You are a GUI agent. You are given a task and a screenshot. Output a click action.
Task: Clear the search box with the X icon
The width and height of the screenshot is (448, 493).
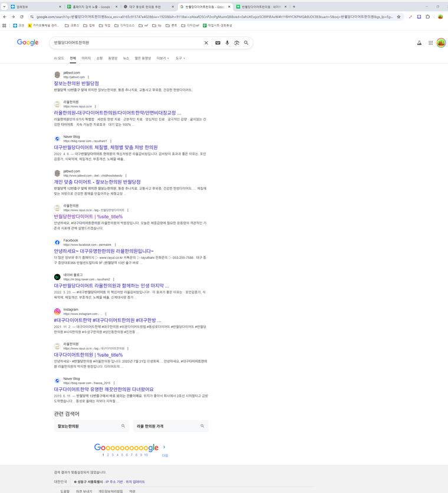pos(206,43)
